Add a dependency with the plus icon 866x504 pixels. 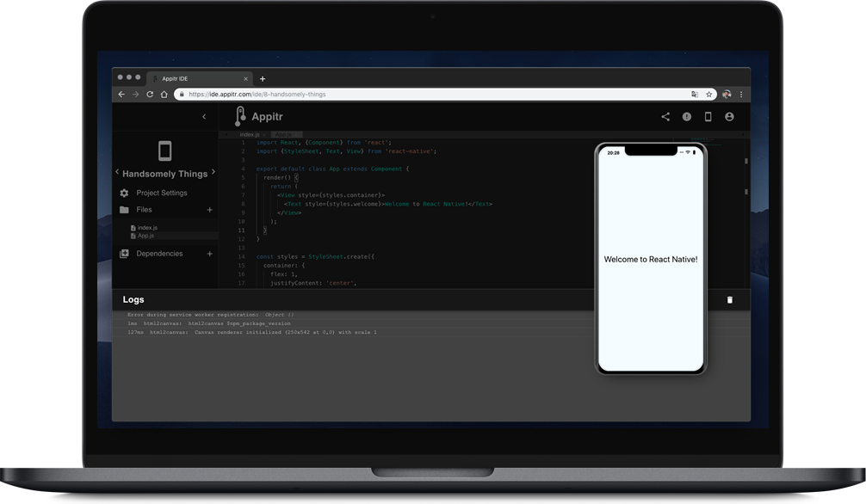(x=210, y=254)
